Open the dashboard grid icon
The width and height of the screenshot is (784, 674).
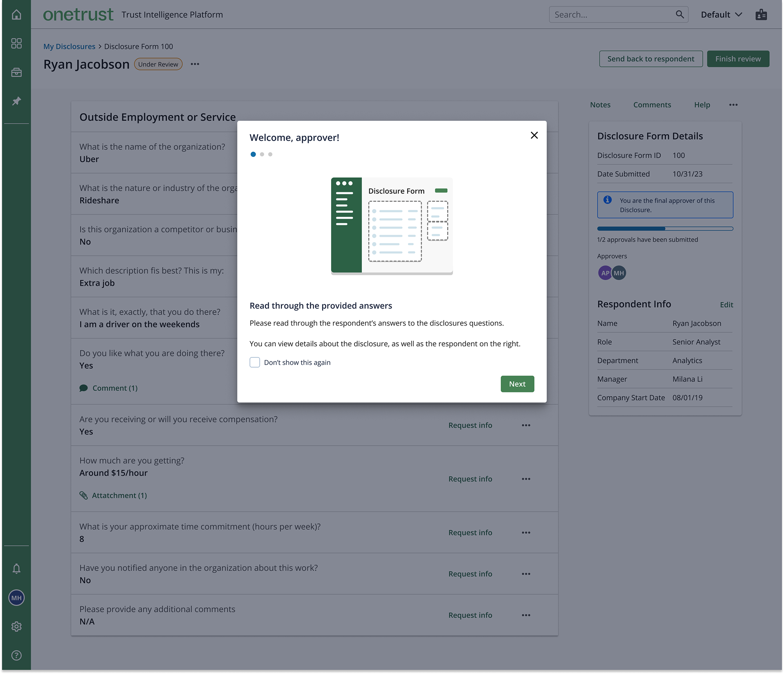(16, 43)
